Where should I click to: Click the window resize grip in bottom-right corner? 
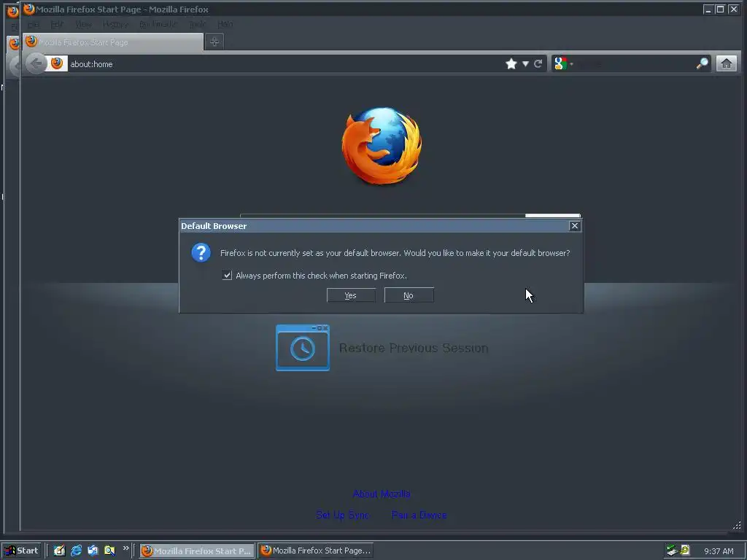737,525
